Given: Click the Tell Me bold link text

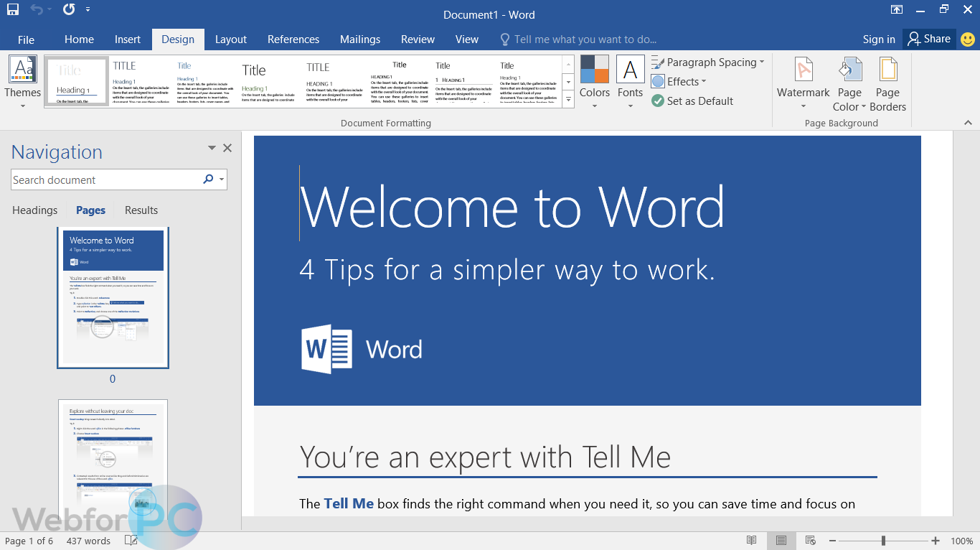Looking at the screenshot, I should pyautogui.click(x=349, y=504).
